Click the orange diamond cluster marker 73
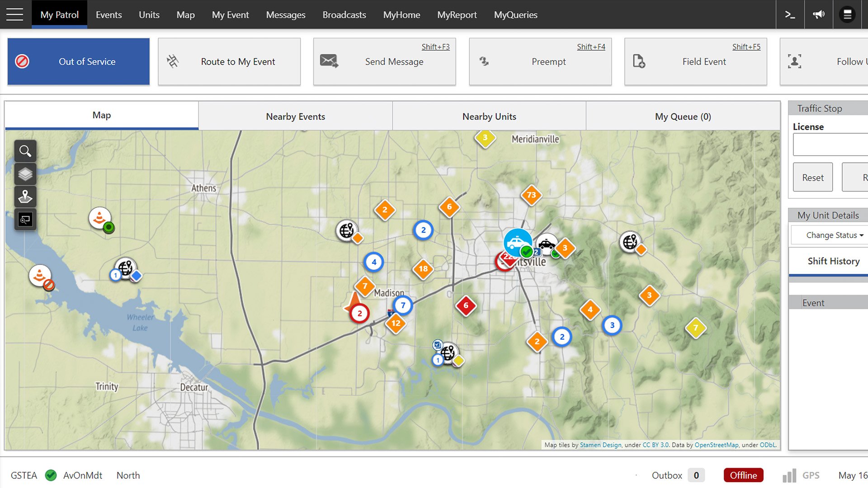Screen dimensions: 868x488 coord(531,195)
